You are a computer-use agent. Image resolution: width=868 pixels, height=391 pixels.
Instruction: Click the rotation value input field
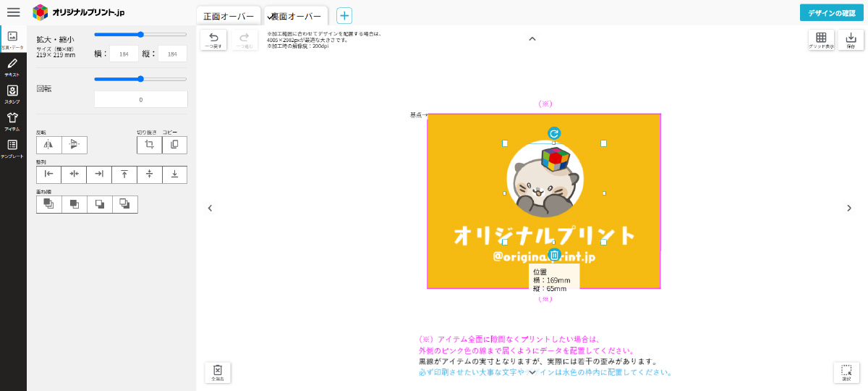tap(140, 99)
